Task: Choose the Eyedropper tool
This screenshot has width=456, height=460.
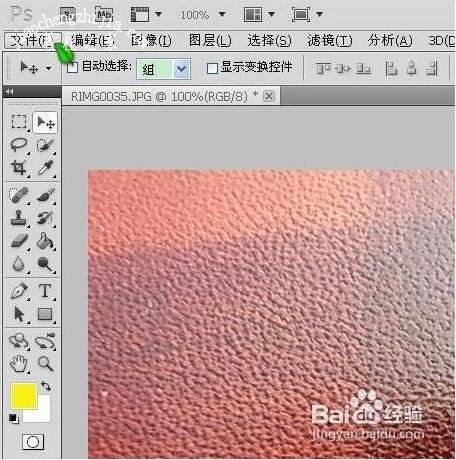Action: 45,168
